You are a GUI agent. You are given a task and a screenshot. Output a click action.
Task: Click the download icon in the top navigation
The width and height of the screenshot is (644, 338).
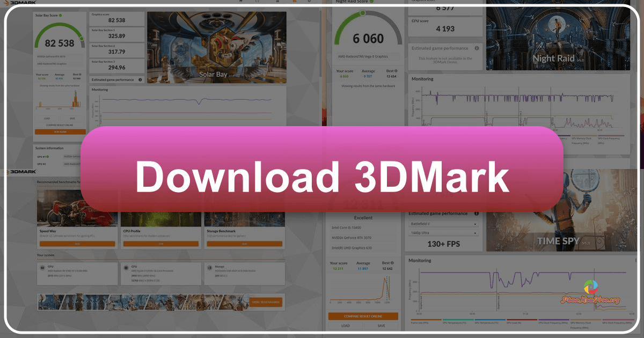point(277,2)
